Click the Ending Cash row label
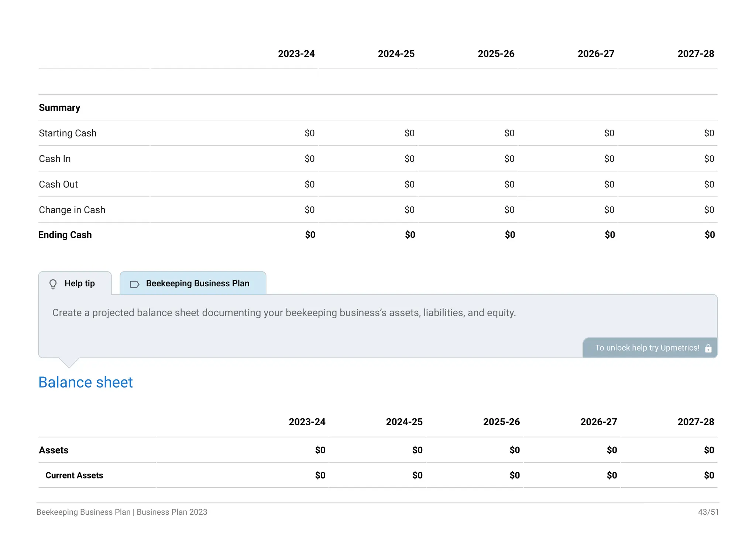 click(65, 235)
